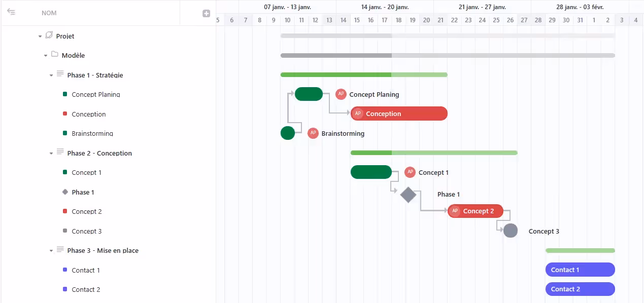The height and width of the screenshot is (303, 644).
Task: Click the AP avatar next to Concept 1
Action: (410, 172)
